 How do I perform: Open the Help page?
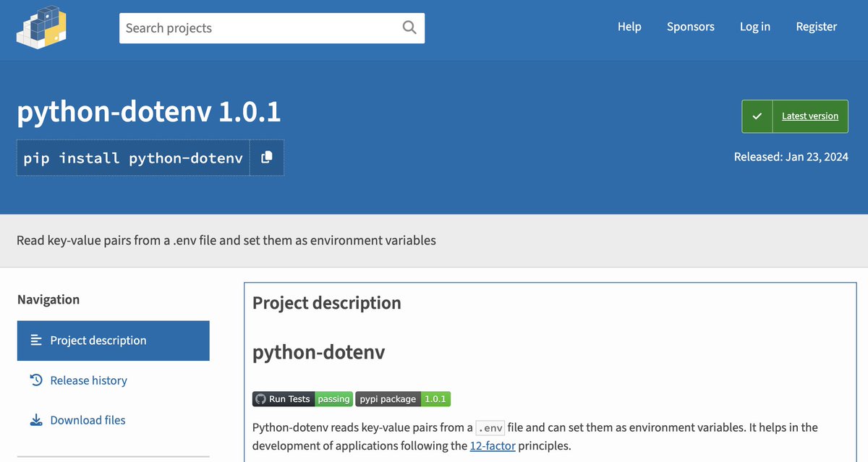629,27
